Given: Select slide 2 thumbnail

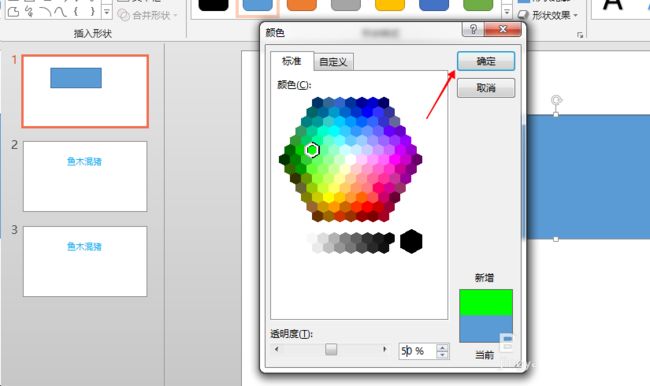Looking at the screenshot, I should click(x=85, y=176).
